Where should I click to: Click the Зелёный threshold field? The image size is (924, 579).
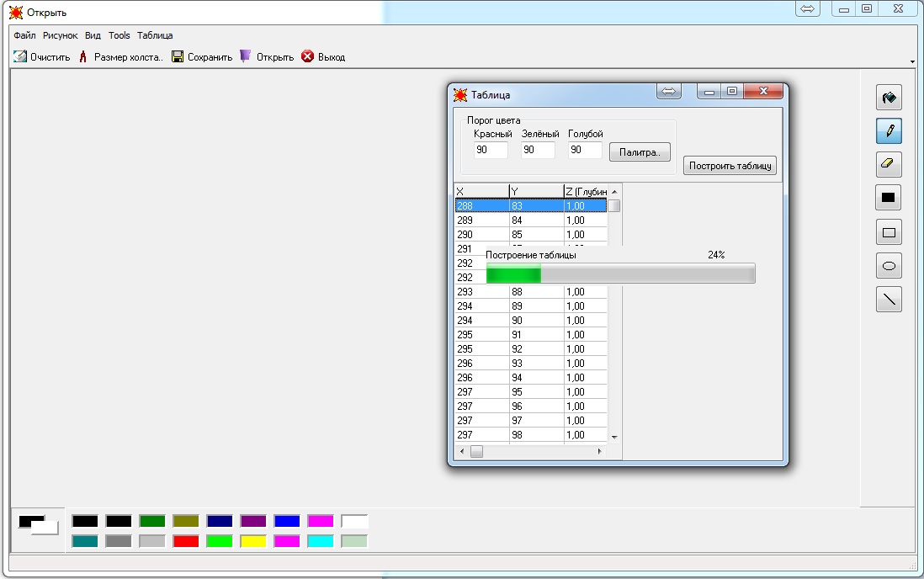[538, 150]
